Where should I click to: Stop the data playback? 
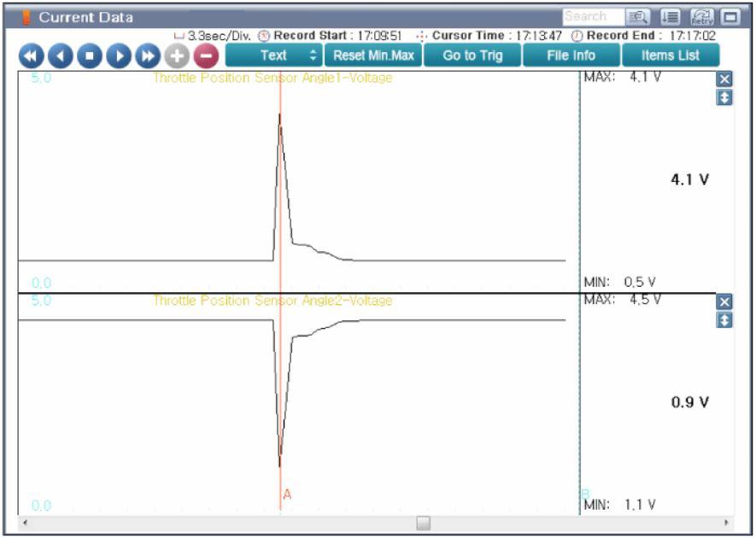90,56
